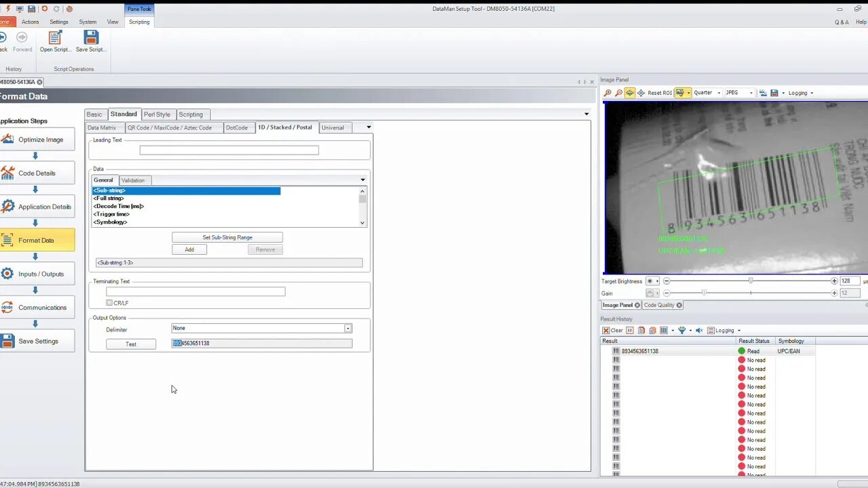The image size is (868, 488).
Task: Click in the Terminating Text input field
Action: (x=195, y=291)
